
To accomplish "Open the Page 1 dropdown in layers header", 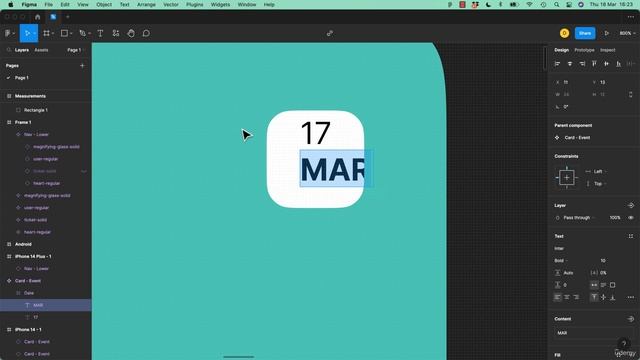I will [76, 50].
